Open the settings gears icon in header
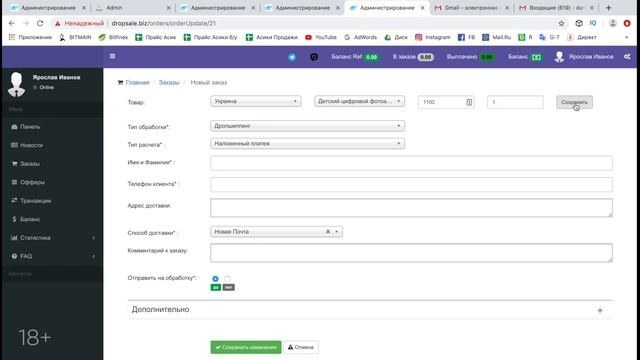The width and height of the screenshot is (640, 360). click(627, 57)
